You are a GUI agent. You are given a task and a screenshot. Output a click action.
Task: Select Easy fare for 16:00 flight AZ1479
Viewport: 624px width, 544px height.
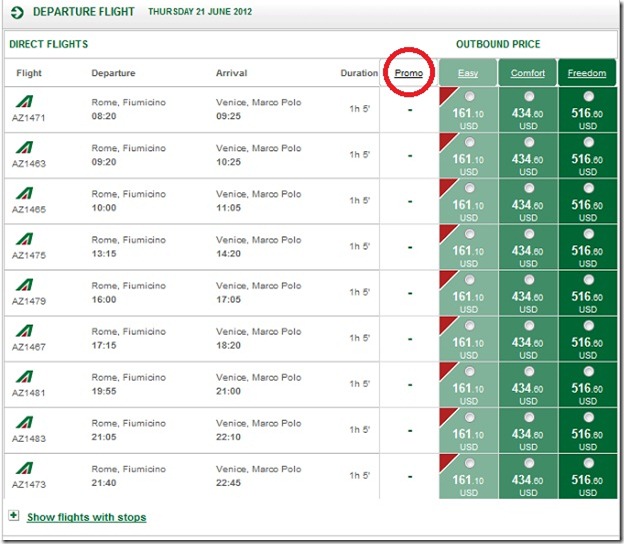(470, 280)
